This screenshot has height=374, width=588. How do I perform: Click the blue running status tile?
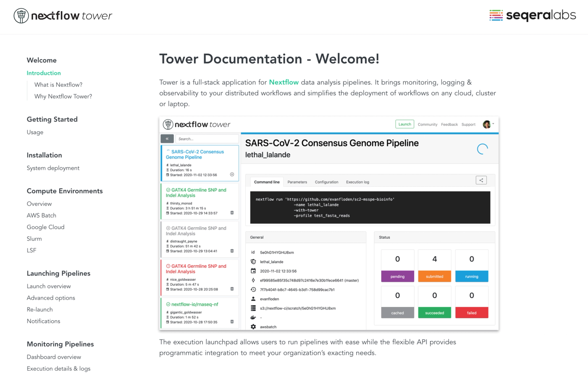(471, 266)
